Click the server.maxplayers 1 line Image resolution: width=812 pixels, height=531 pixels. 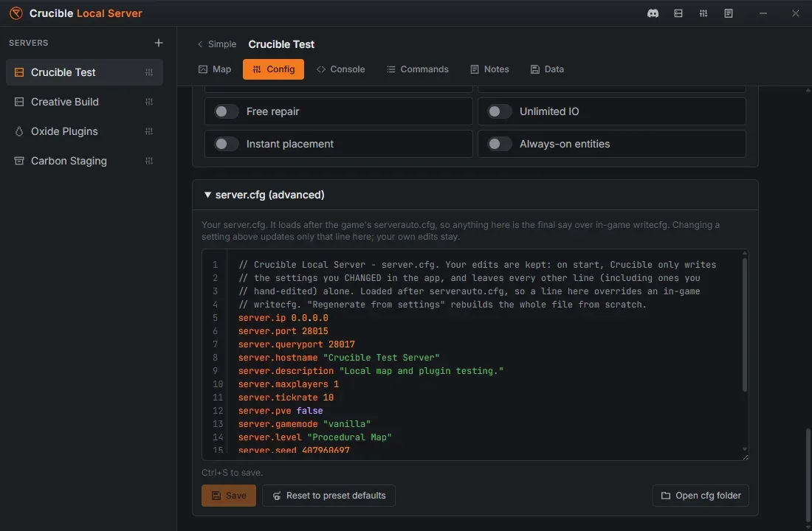(x=289, y=384)
